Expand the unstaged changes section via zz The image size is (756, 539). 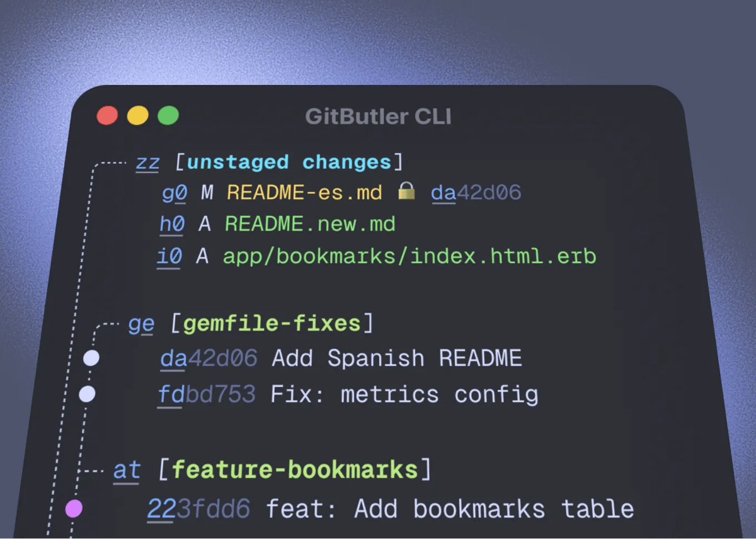pyautogui.click(x=146, y=161)
